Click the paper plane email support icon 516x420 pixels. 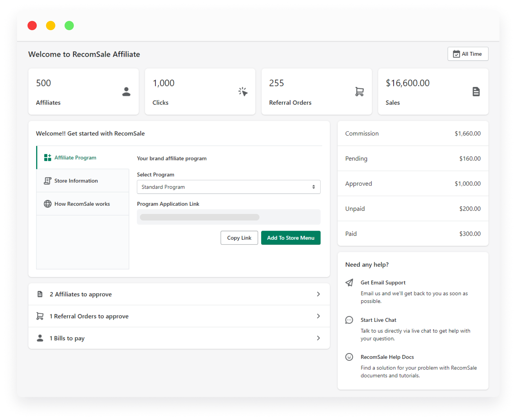tap(349, 283)
